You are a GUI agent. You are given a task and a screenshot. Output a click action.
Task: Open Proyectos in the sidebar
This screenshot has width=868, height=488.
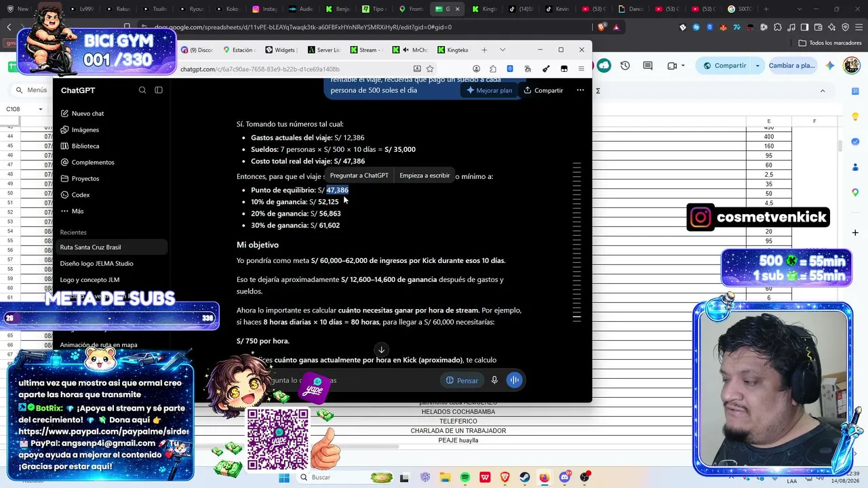(85, 178)
